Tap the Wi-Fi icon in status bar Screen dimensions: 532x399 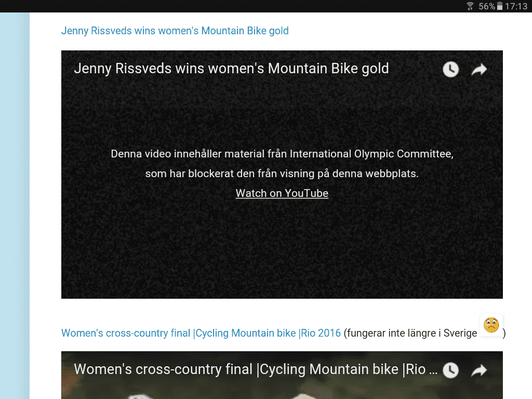coord(470,6)
